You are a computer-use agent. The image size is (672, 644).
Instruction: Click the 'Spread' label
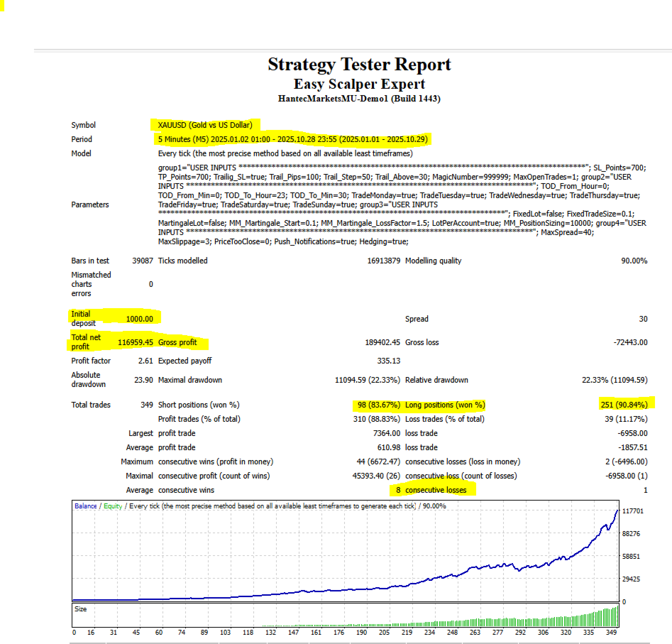pyautogui.click(x=417, y=319)
